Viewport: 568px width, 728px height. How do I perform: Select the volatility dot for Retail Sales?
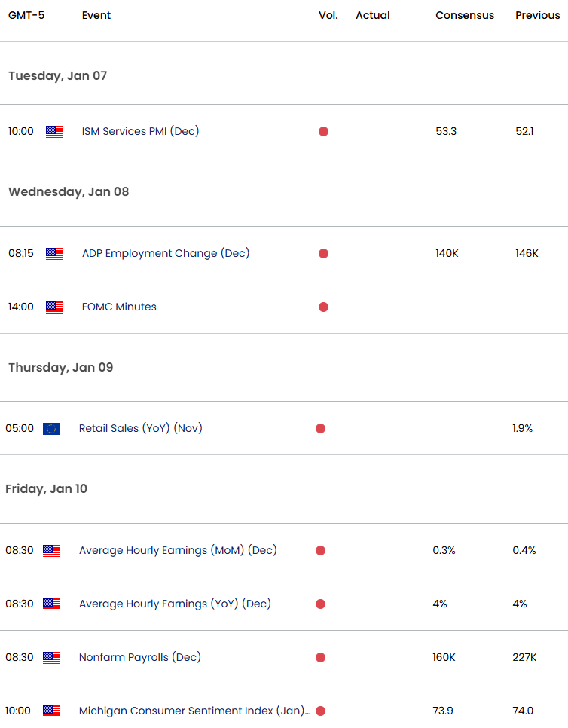(320, 428)
